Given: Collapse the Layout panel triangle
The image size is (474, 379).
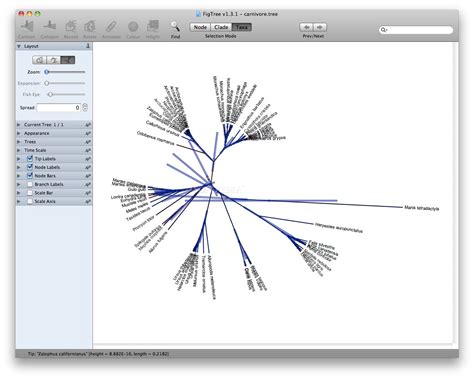Looking at the screenshot, I should [x=19, y=46].
